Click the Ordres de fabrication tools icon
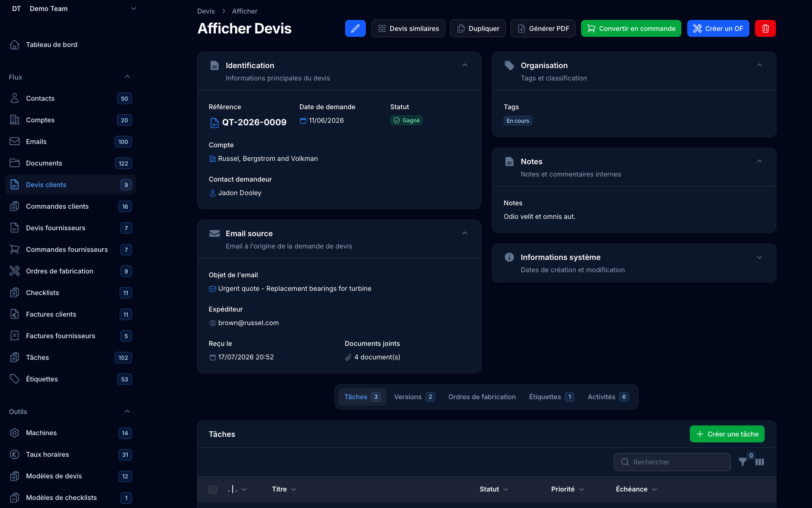 (x=15, y=271)
